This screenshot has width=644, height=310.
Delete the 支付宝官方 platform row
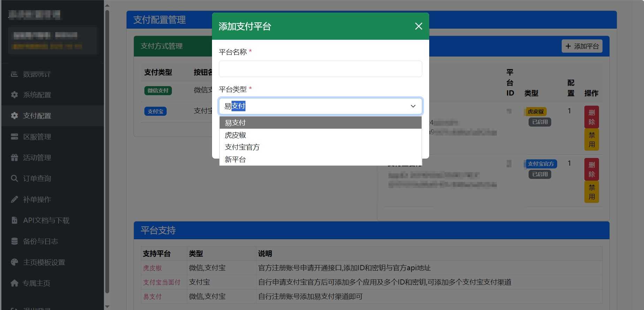(x=591, y=169)
